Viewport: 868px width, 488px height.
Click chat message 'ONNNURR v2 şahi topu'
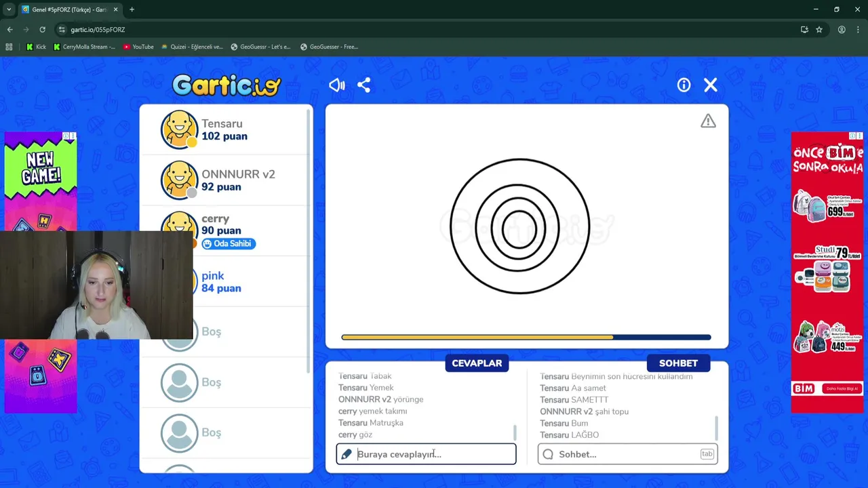[x=584, y=411]
